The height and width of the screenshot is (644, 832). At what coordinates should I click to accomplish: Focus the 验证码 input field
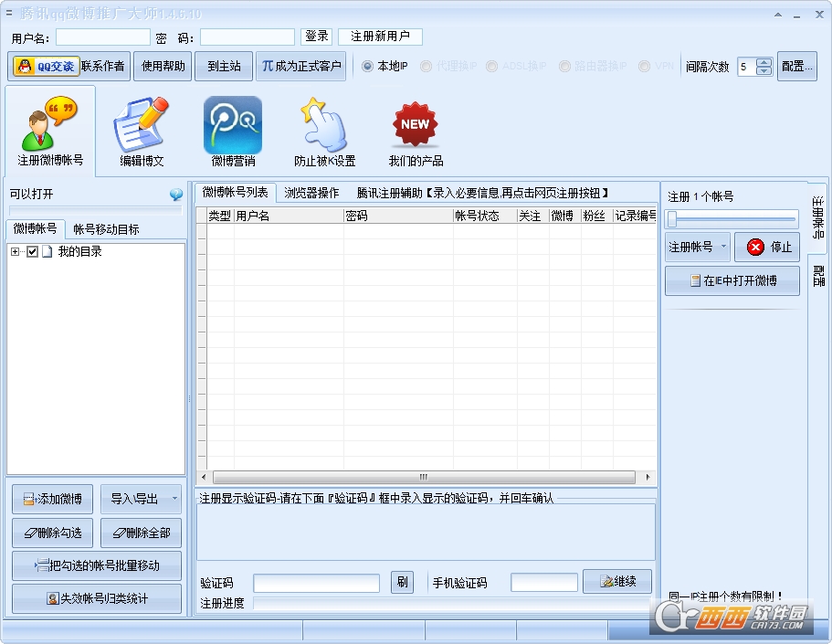316,583
